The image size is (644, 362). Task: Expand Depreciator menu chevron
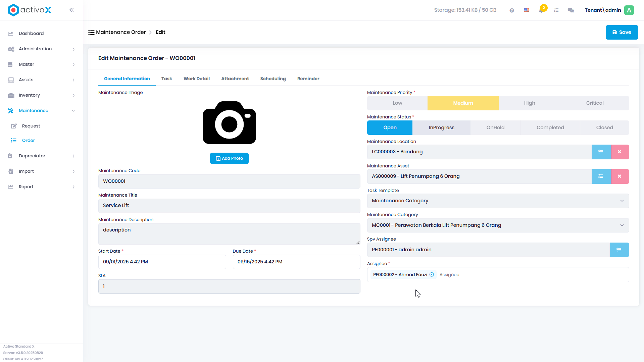pos(73,156)
